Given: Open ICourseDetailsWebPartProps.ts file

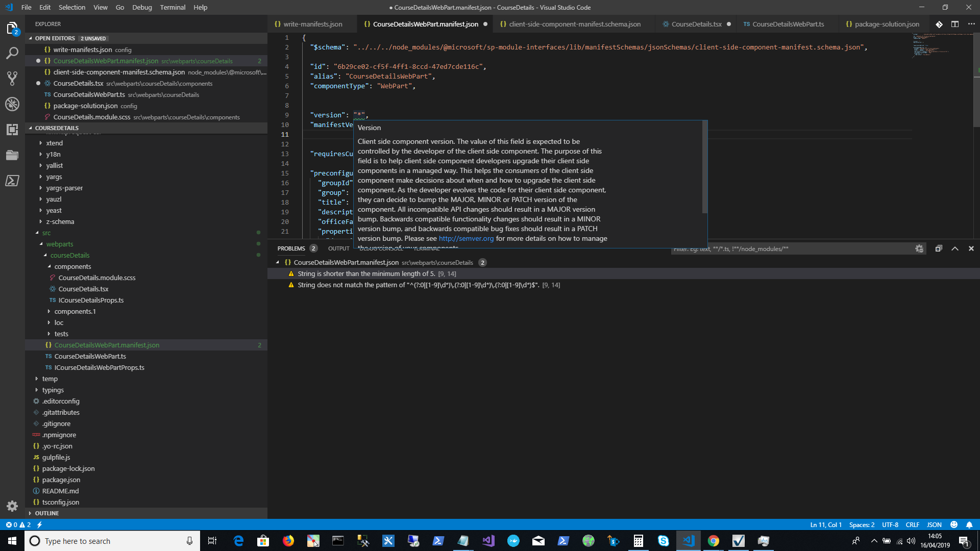Looking at the screenshot, I should (99, 367).
